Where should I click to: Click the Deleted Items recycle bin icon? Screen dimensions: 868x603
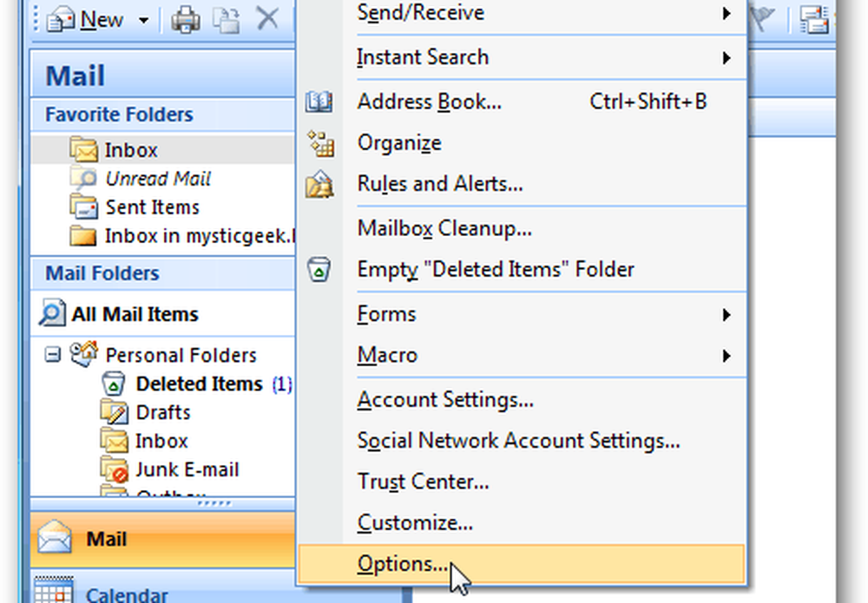[x=114, y=383]
